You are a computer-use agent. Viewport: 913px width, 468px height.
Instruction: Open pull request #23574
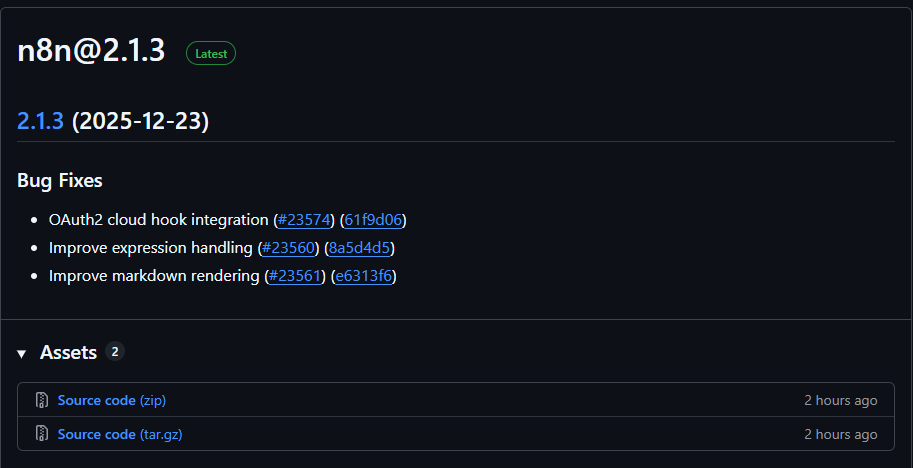point(303,219)
